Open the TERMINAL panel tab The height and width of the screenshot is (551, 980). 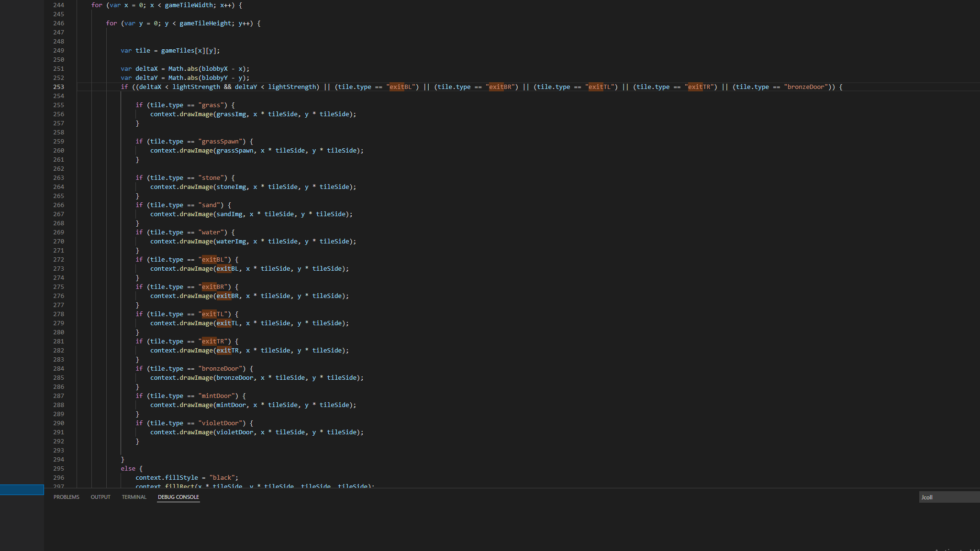tap(134, 497)
